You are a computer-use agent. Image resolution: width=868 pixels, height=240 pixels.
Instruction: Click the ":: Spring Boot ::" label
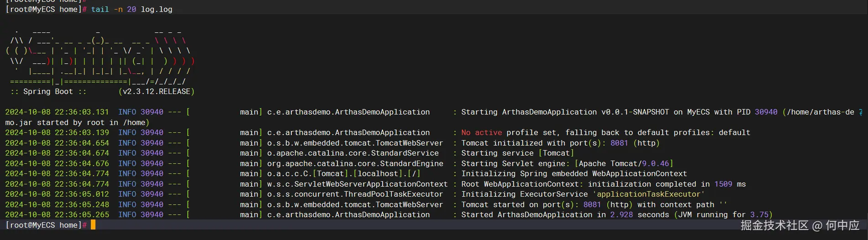(x=48, y=92)
